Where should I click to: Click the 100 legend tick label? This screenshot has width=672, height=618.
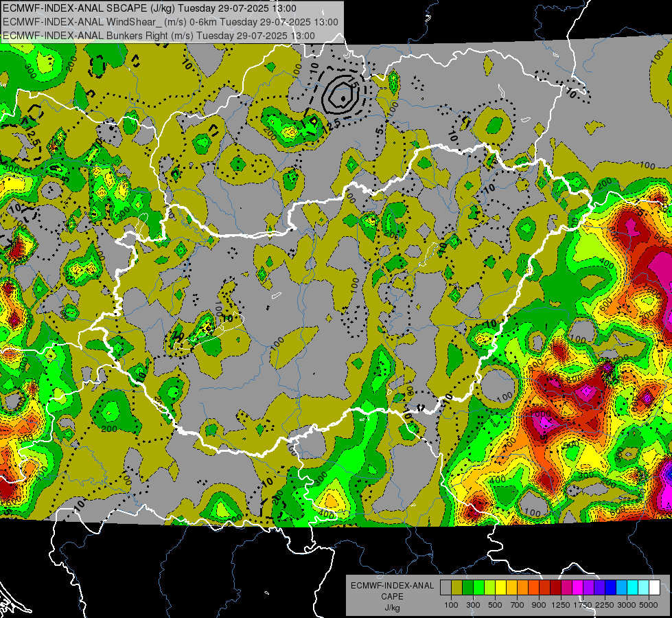point(451,605)
